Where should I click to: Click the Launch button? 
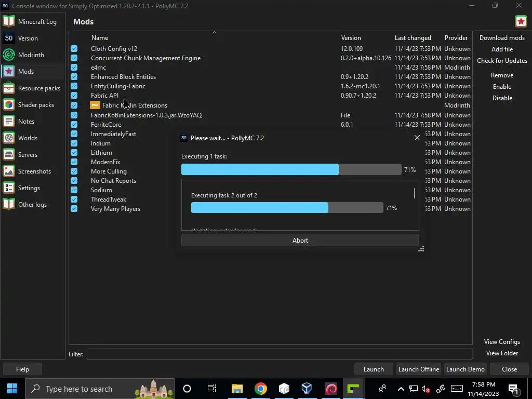point(374,369)
